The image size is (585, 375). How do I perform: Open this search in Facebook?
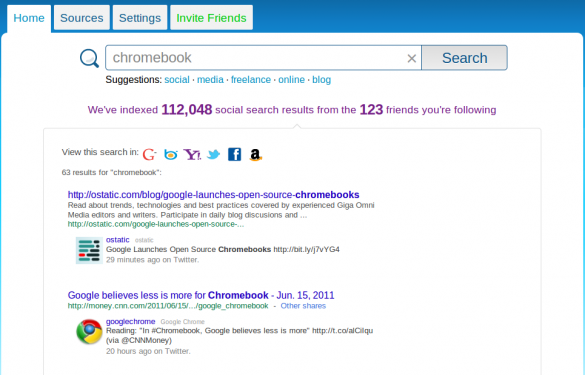(235, 154)
